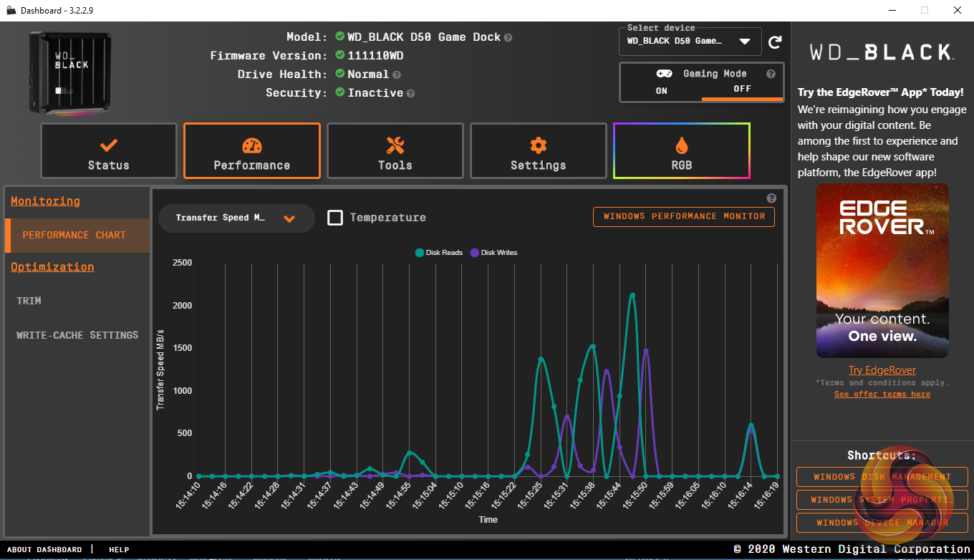The height and width of the screenshot is (560, 974).
Task: Follow the Try EdgeRover link
Action: coord(882,370)
